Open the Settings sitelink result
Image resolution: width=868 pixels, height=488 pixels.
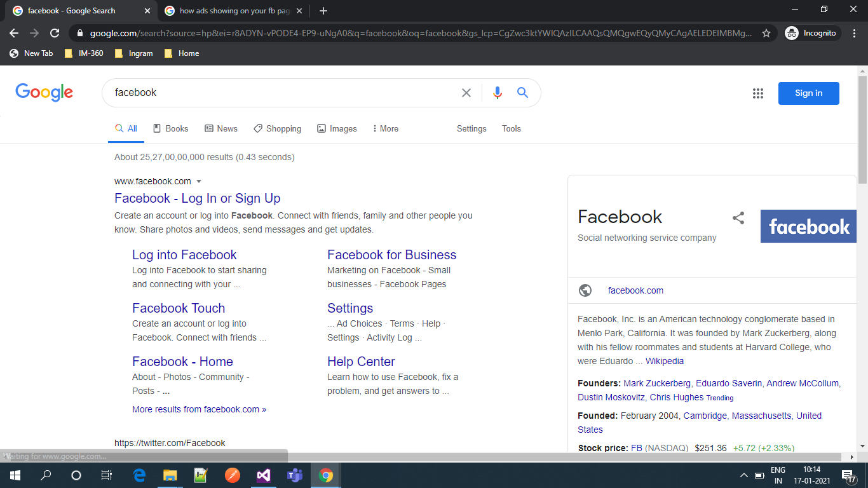click(350, 308)
